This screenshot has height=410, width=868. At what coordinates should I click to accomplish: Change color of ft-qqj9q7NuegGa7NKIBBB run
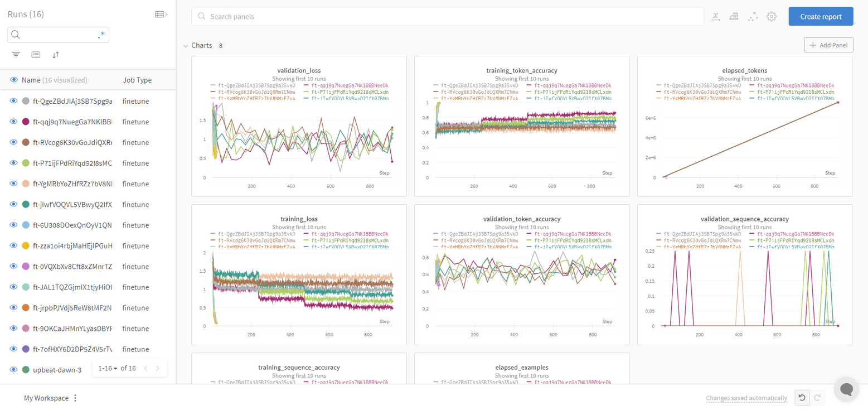pos(26,122)
